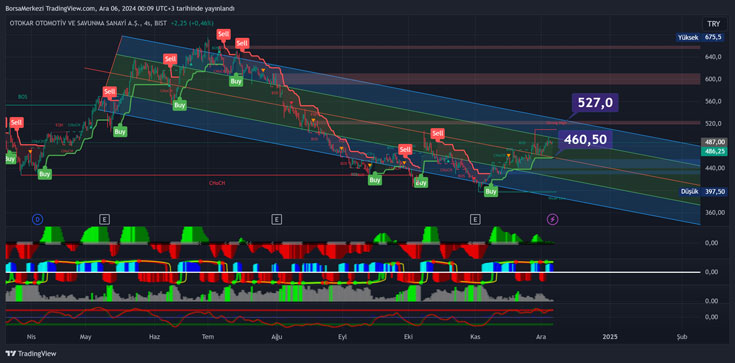Click the Haz month label on time axis
Viewport: 735px width, 363px height.
[x=155, y=337]
